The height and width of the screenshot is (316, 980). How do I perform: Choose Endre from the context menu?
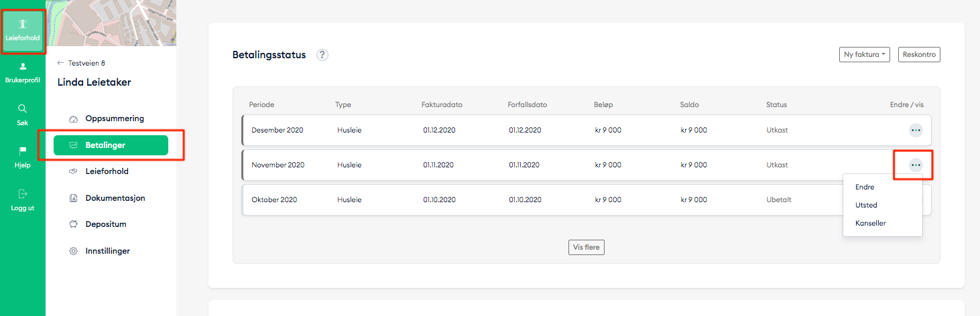[865, 187]
